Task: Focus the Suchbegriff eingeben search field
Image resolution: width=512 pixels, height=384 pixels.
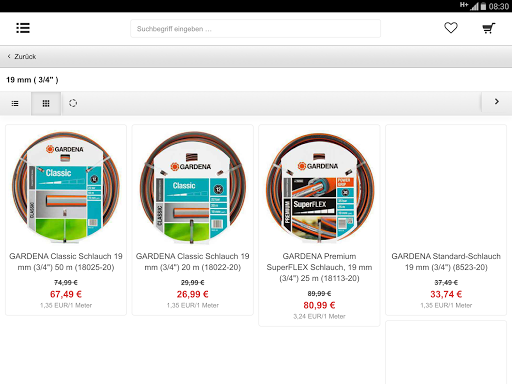Action: (x=255, y=29)
